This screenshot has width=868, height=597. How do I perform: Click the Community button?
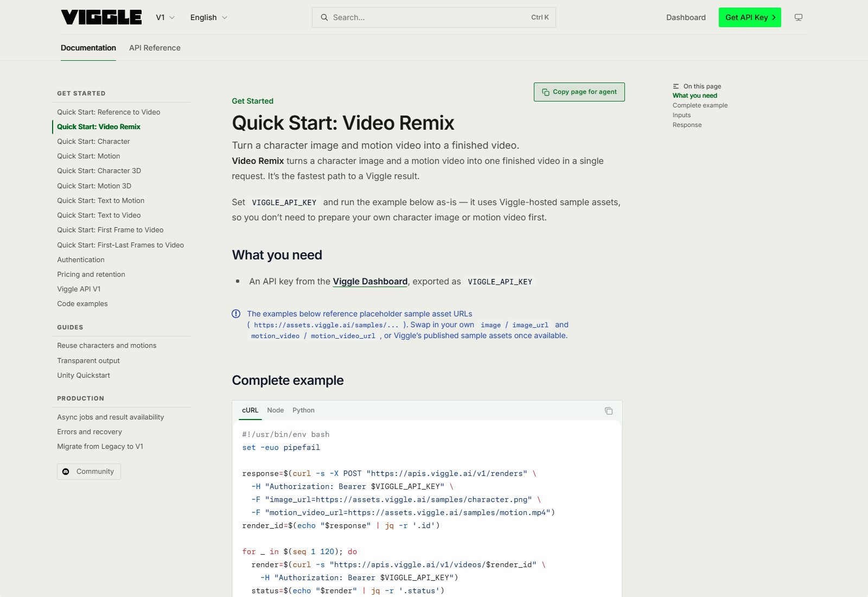(x=89, y=472)
